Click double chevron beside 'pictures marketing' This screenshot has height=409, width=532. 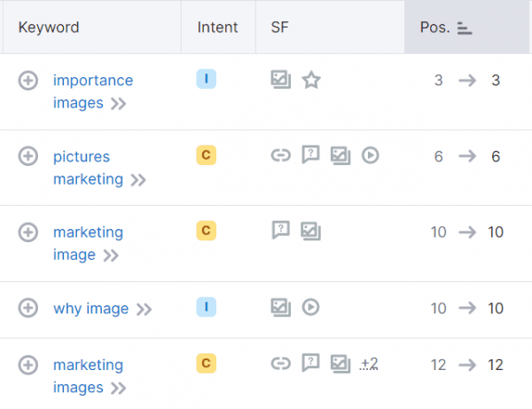pos(138,180)
